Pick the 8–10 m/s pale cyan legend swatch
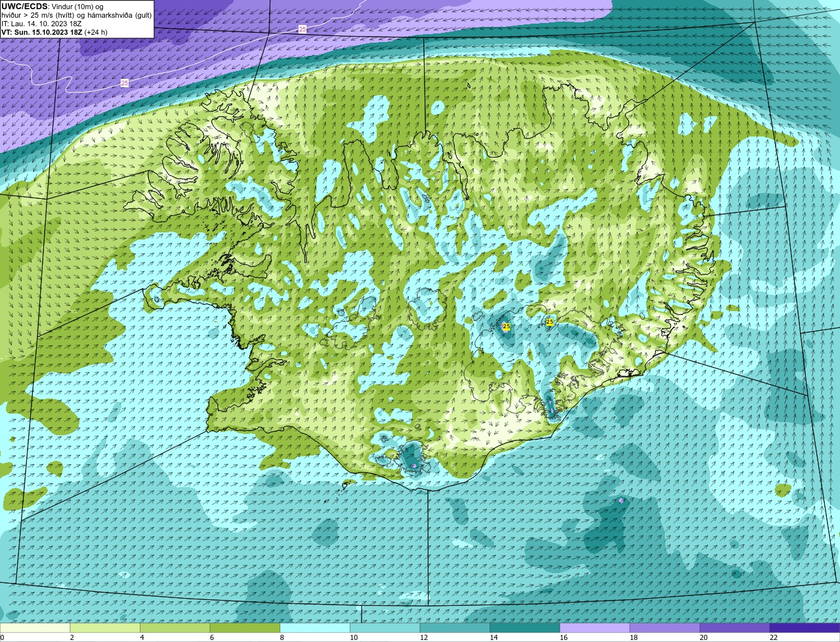840x642 pixels. [315, 628]
